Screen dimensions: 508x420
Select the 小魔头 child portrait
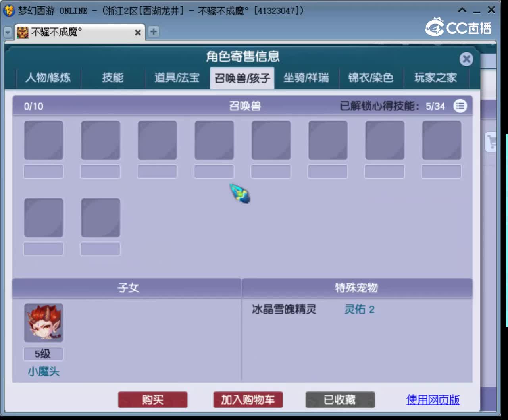[44, 323]
